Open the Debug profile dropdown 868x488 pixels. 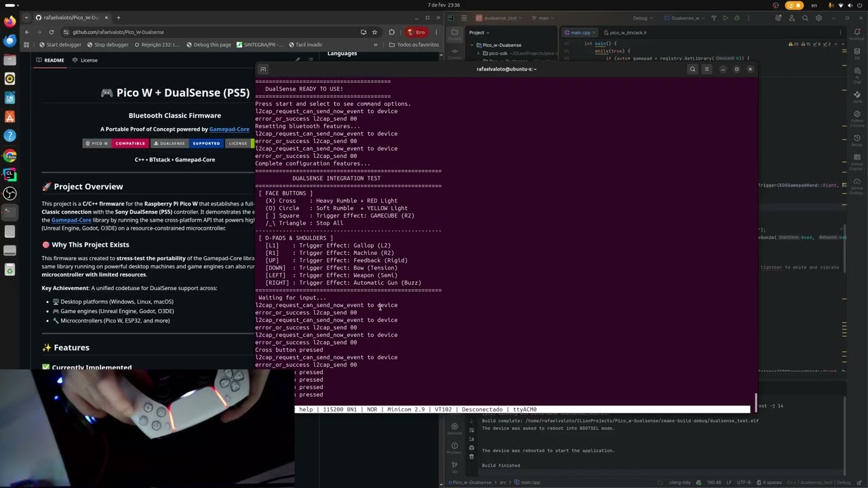(x=642, y=18)
